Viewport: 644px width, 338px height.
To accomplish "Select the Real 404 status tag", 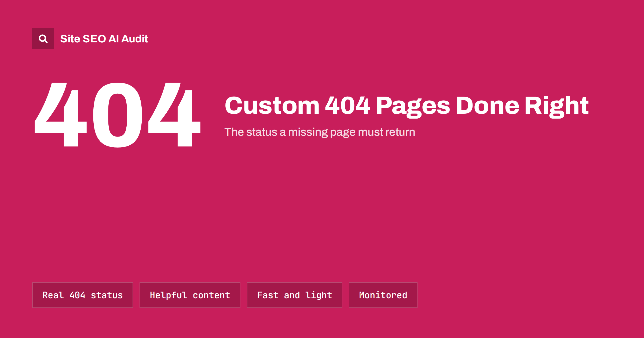I will [x=83, y=295].
